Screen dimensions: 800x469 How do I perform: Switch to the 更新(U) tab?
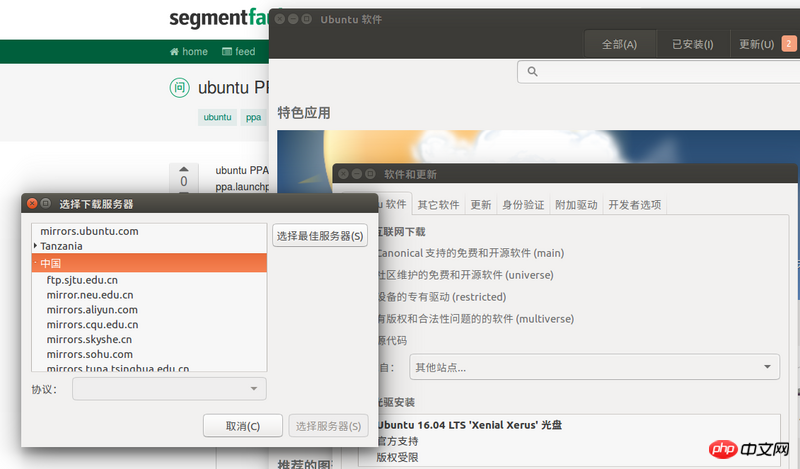757,44
